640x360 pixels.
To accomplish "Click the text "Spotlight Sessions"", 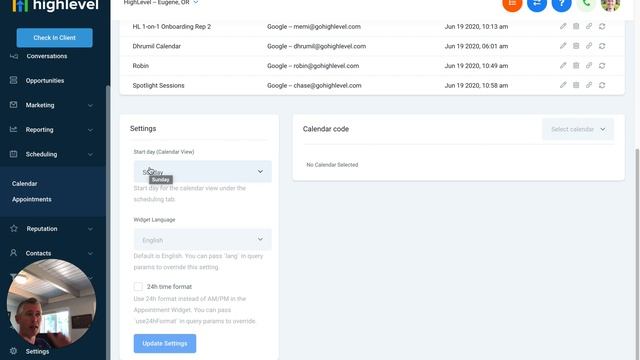I will click(158, 85).
